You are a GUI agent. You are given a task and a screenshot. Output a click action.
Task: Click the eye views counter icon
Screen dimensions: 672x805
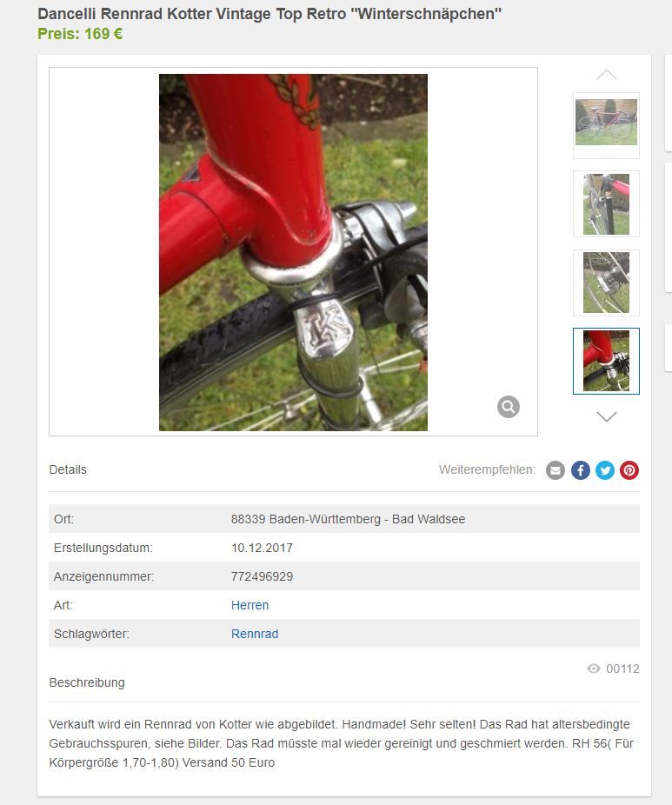click(x=594, y=669)
